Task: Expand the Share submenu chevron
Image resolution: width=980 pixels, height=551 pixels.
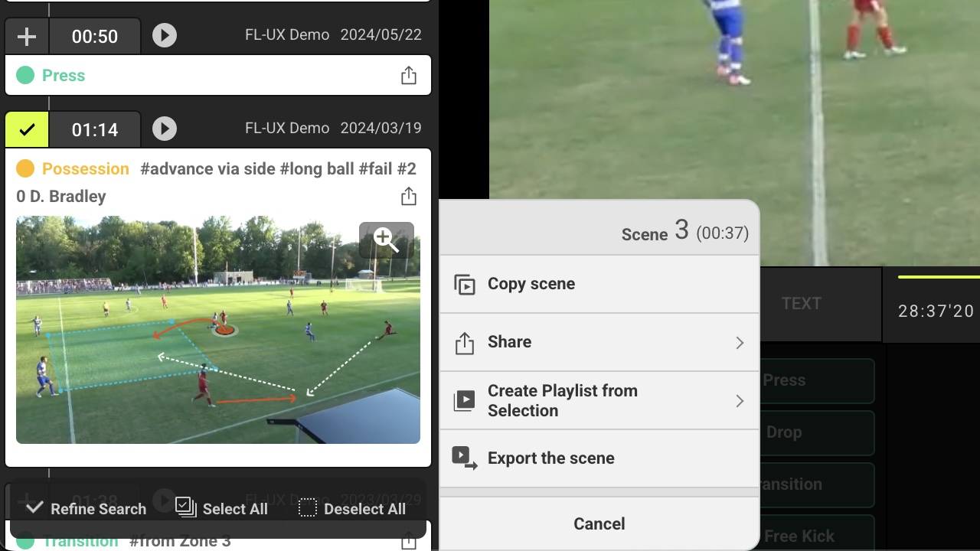Action: [740, 343]
